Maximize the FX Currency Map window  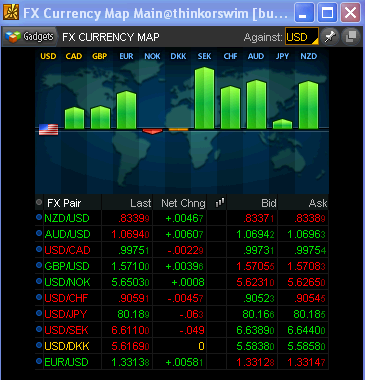pos(327,13)
